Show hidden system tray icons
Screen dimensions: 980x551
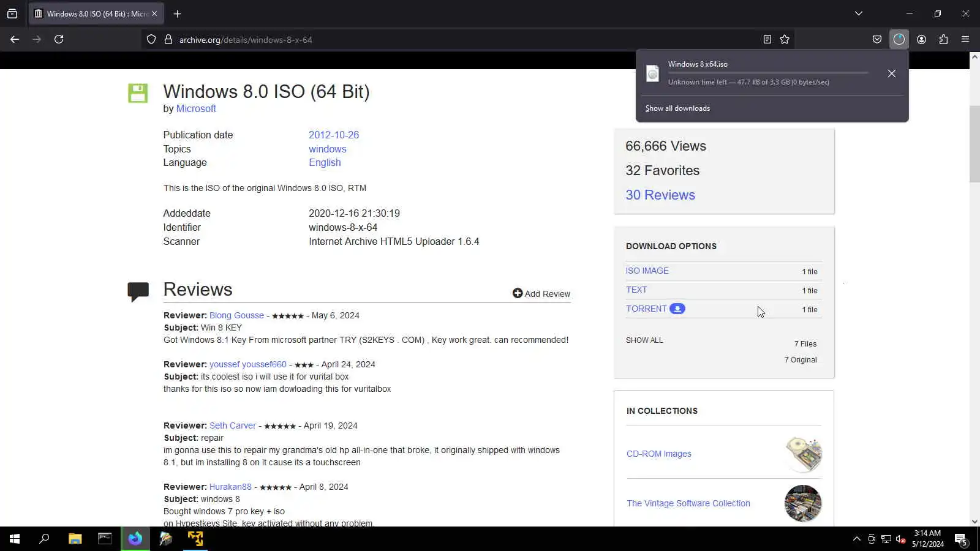point(856,539)
